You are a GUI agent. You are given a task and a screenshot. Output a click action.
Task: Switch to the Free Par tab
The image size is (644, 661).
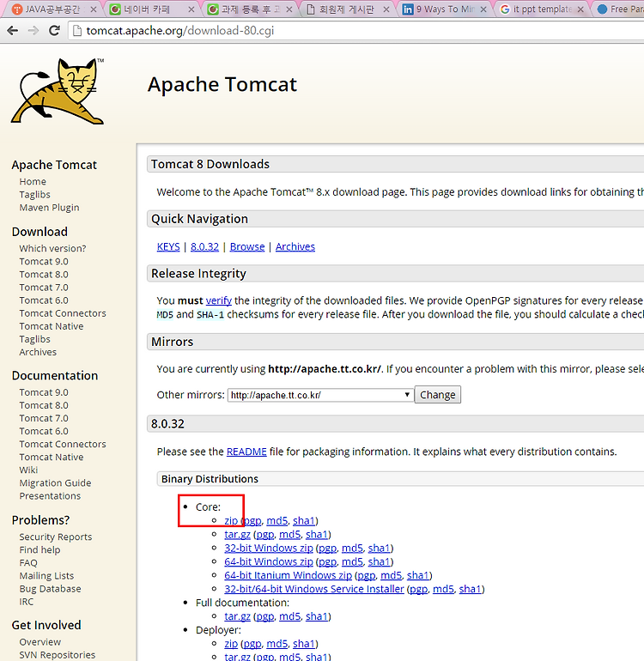(620, 9)
